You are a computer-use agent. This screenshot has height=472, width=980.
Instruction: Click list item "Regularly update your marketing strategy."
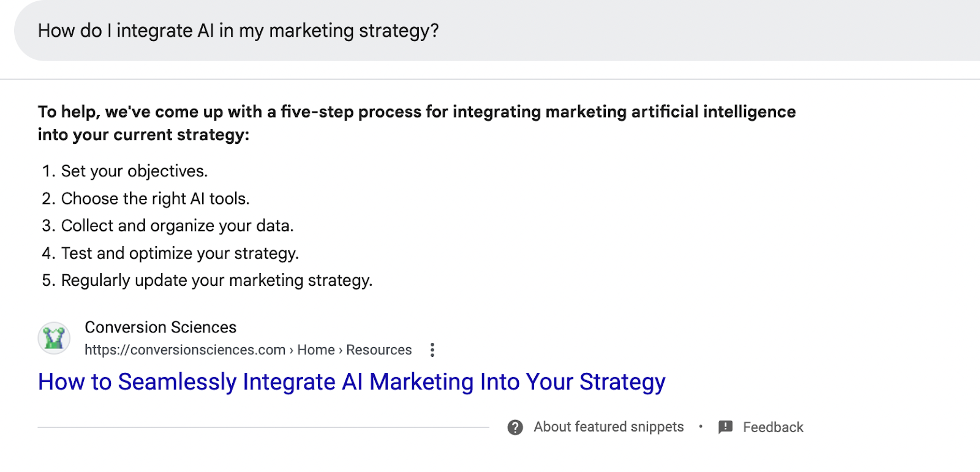click(216, 280)
